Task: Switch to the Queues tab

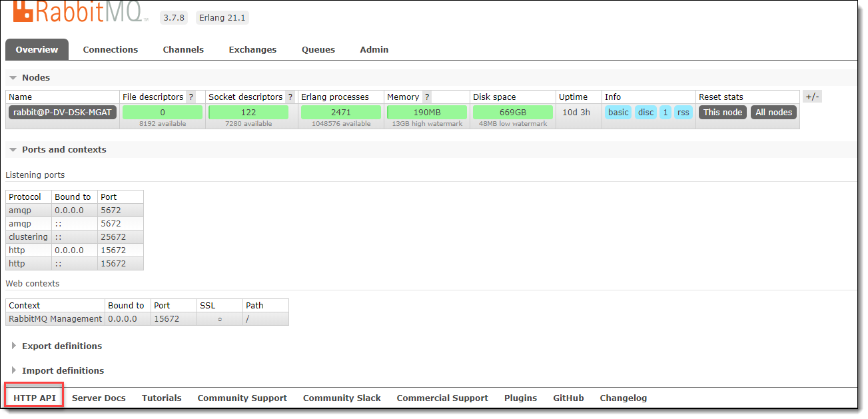Action: pos(318,50)
